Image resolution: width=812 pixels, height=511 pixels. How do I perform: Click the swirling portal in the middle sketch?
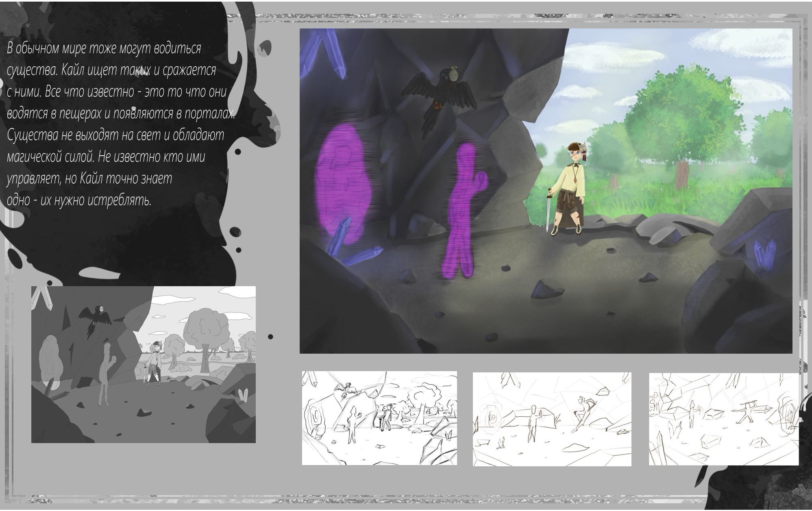[492, 417]
